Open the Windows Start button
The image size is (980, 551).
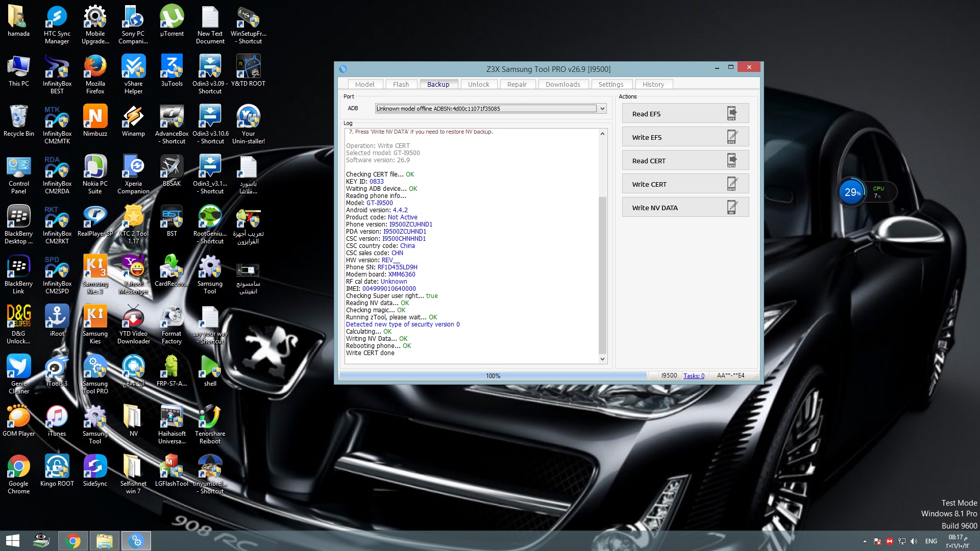(x=13, y=540)
